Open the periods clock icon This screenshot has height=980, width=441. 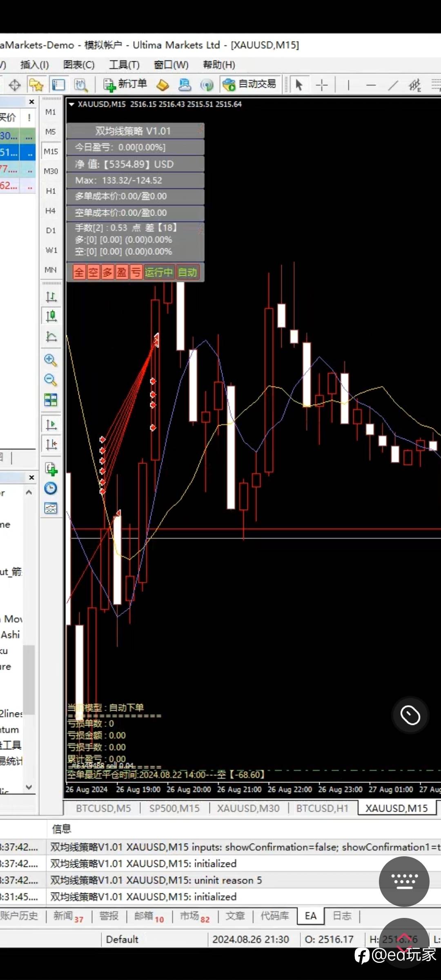coord(51,488)
